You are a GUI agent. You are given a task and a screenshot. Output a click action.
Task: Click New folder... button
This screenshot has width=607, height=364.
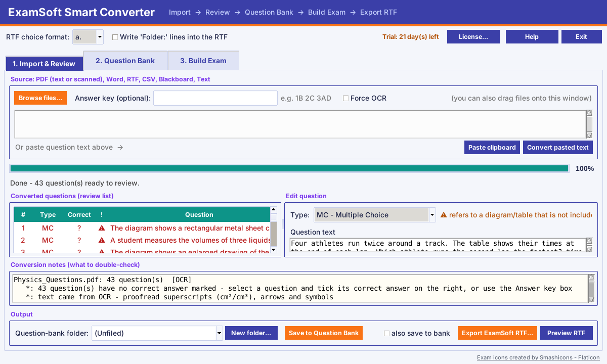point(251,333)
